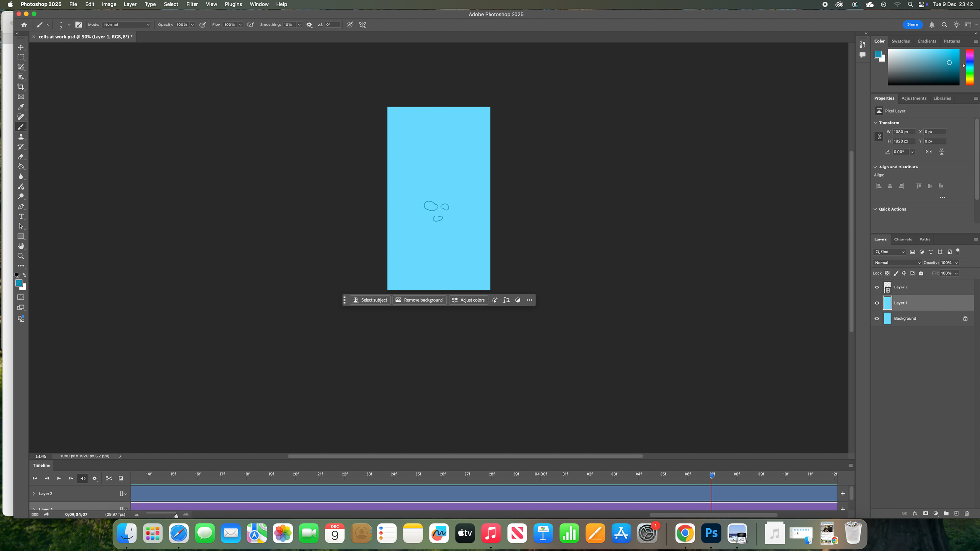Delete layer with trash icon
The width and height of the screenshot is (980, 551).
[967, 513]
